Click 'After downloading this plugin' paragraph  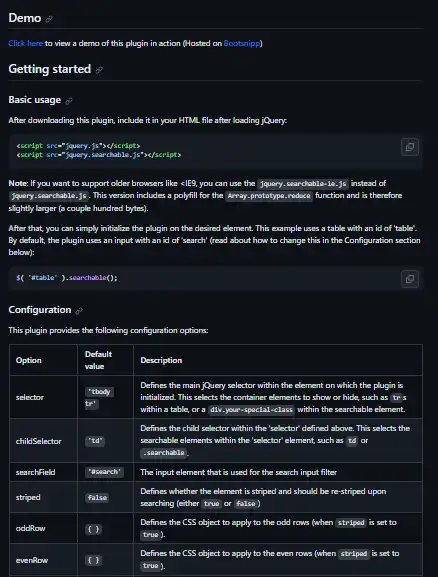pos(148,120)
